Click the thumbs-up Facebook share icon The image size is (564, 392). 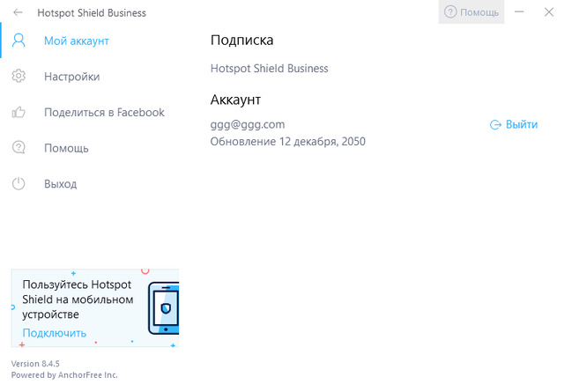[x=19, y=113]
